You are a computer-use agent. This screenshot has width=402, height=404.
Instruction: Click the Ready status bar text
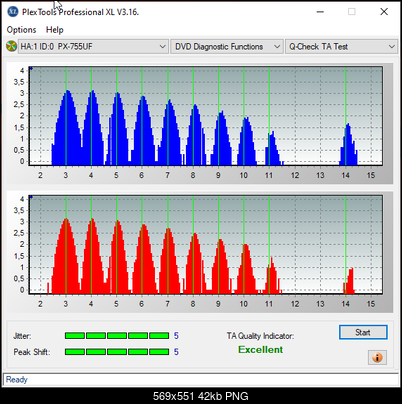click(17, 379)
